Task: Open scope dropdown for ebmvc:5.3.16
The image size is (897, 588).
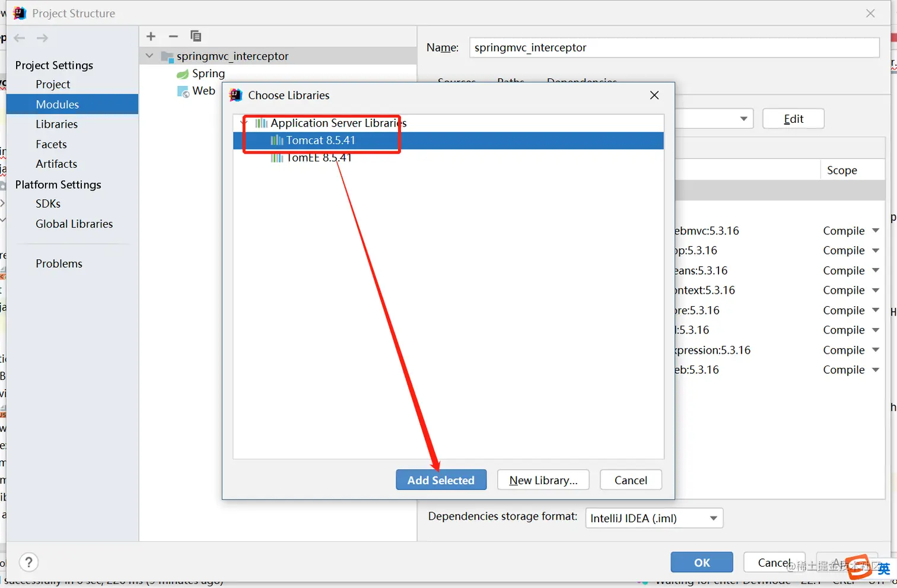Action: click(x=876, y=230)
